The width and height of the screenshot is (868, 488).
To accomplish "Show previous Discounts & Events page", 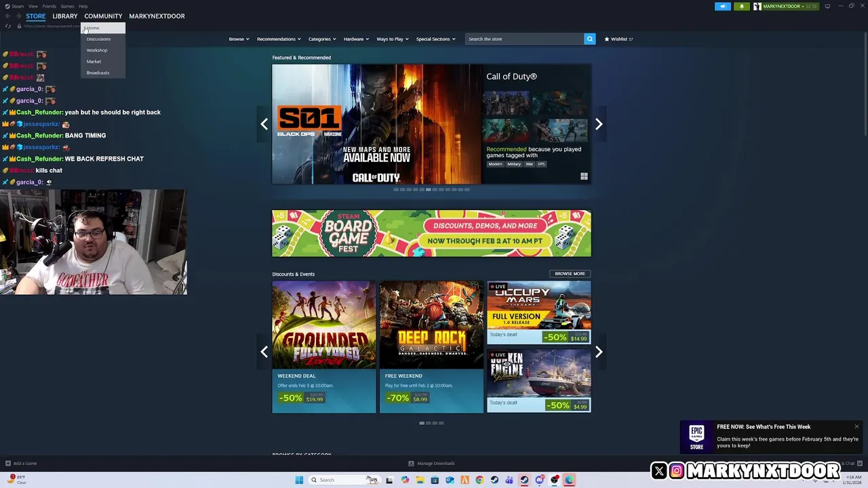I will [264, 352].
